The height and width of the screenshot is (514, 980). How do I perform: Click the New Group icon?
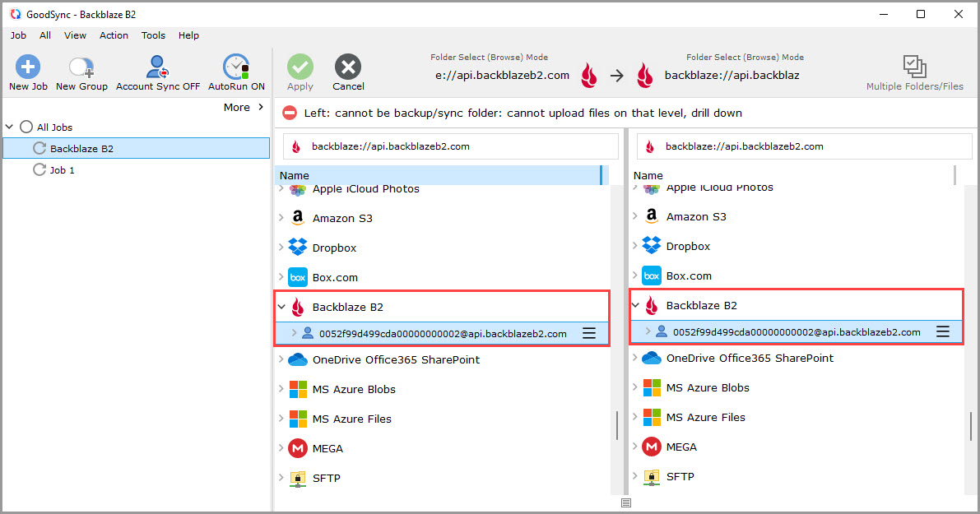(81, 67)
